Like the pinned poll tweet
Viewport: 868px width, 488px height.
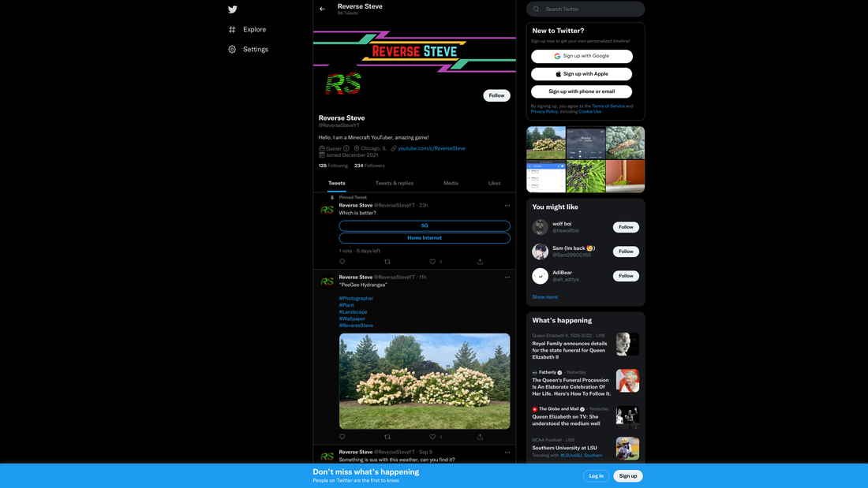[x=433, y=262]
